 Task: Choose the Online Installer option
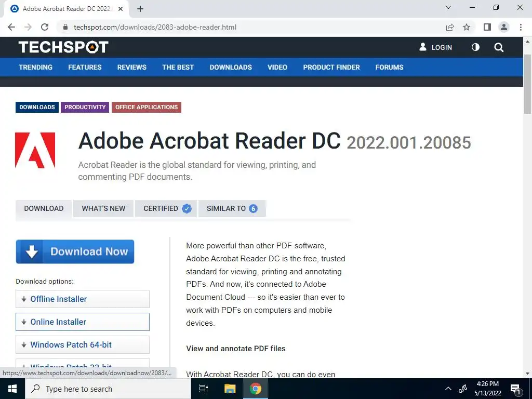(83, 322)
